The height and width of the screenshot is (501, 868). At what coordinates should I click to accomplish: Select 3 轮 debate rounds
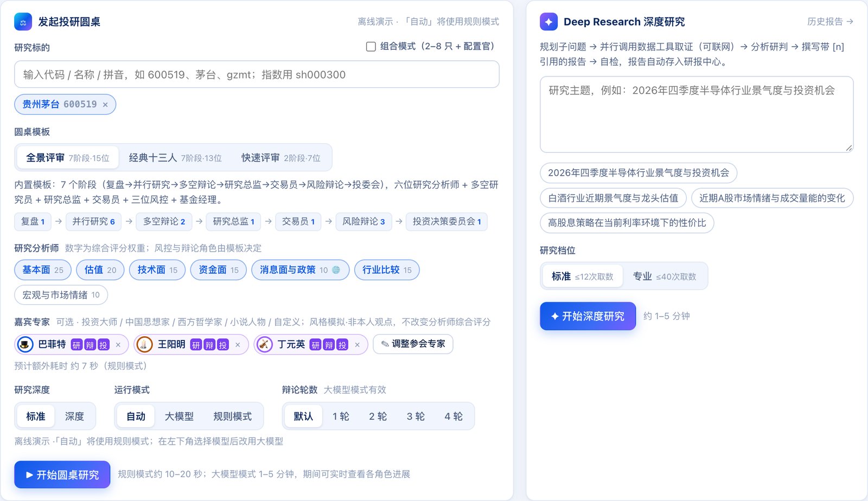(416, 416)
